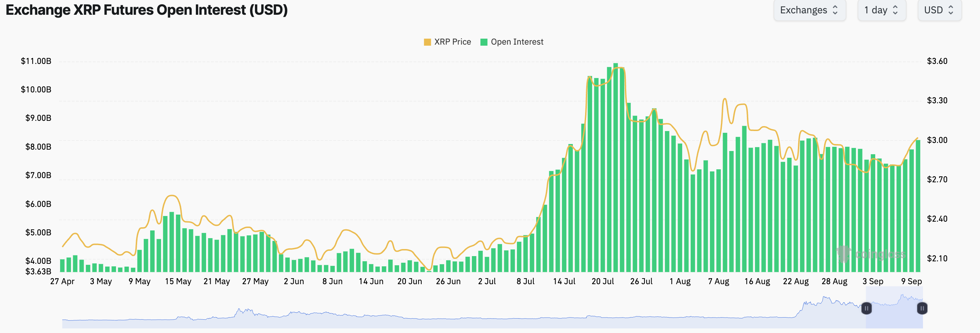This screenshot has height=333, width=980.
Task: Click the $6.00B left axis label
Action: [38, 204]
